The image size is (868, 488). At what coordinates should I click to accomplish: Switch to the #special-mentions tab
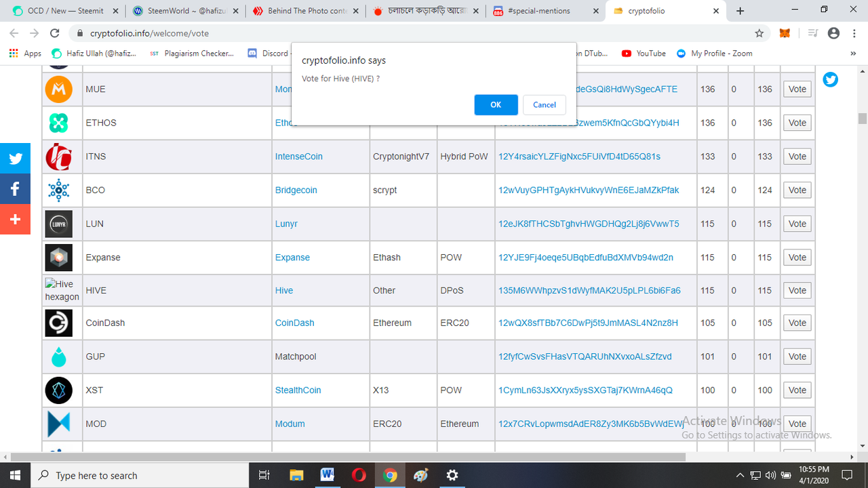pos(544,11)
